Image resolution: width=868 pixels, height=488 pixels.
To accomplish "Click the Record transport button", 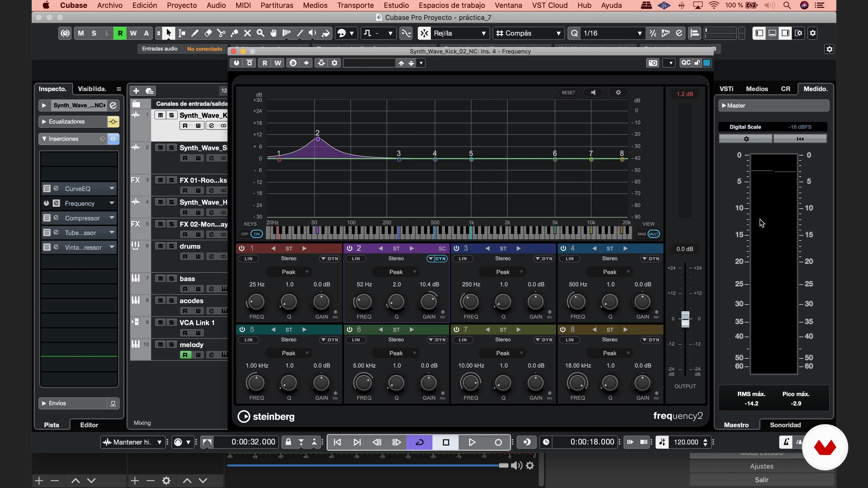I will [x=498, y=442].
